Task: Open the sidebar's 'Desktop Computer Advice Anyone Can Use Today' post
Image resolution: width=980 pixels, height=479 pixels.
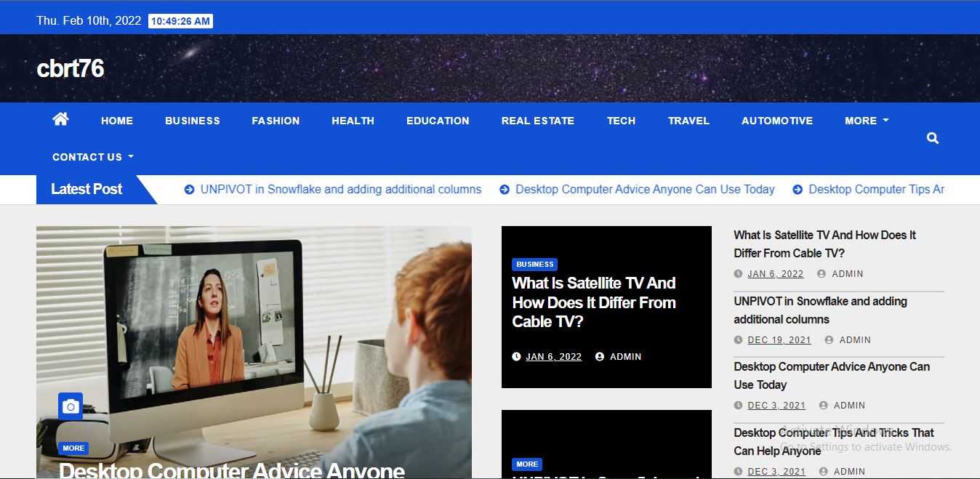Action: 832,376
